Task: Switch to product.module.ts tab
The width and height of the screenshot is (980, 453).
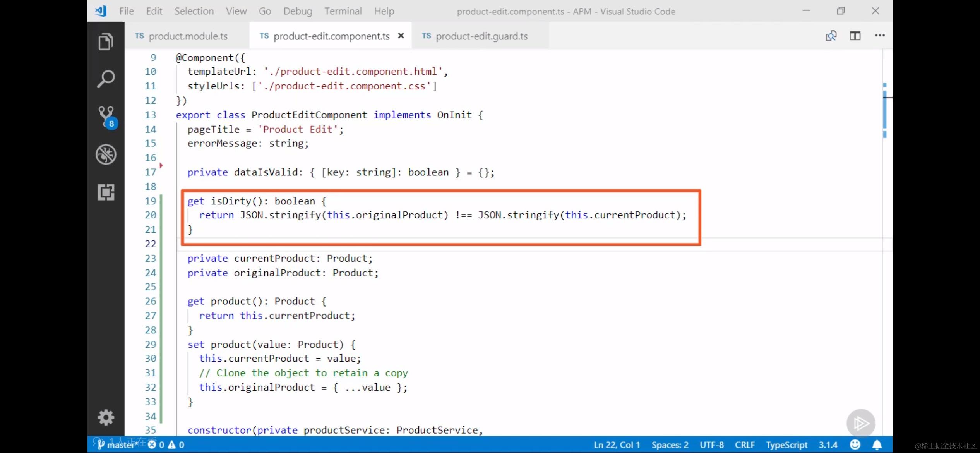Action: 188,36
